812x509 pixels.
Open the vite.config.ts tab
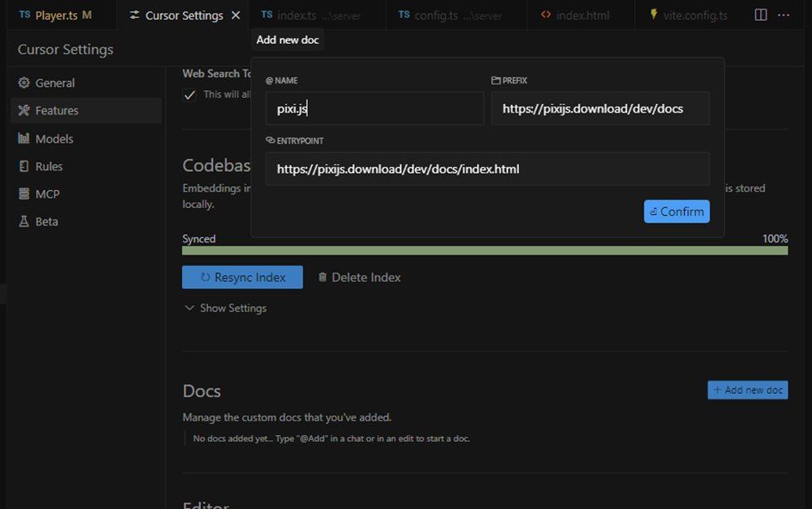point(692,15)
